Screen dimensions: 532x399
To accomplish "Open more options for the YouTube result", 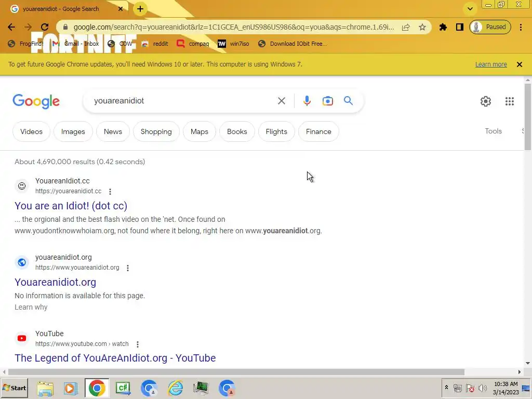I will (x=137, y=344).
